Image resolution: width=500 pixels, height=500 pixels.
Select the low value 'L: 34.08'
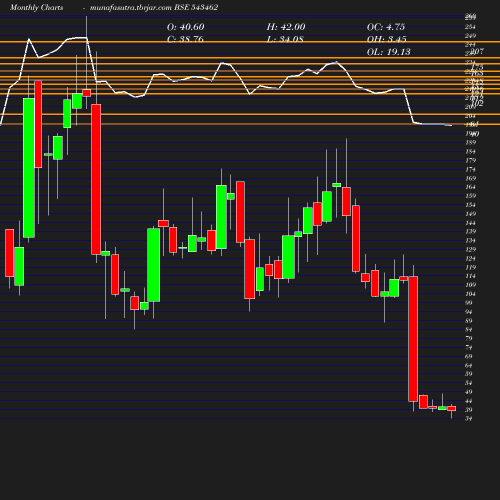285,39
